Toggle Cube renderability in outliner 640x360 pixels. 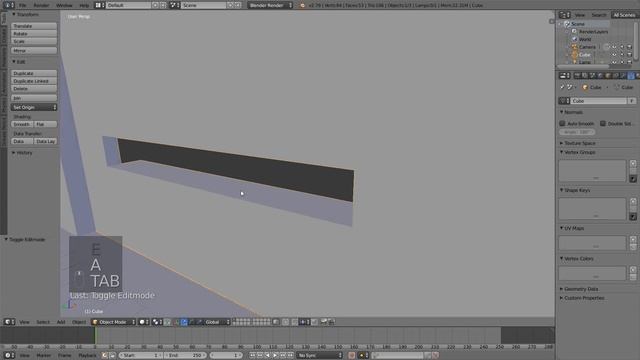[629, 55]
